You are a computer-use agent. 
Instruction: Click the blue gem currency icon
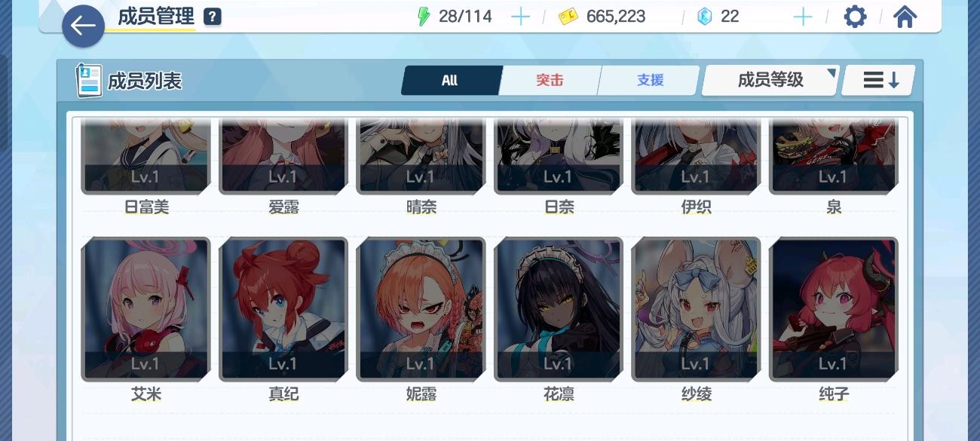(705, 17)
